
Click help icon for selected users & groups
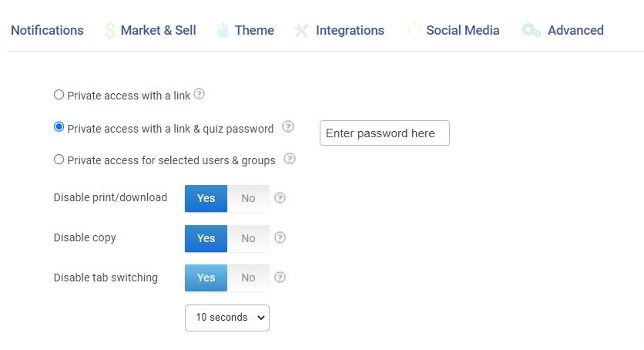pos(290,160)
